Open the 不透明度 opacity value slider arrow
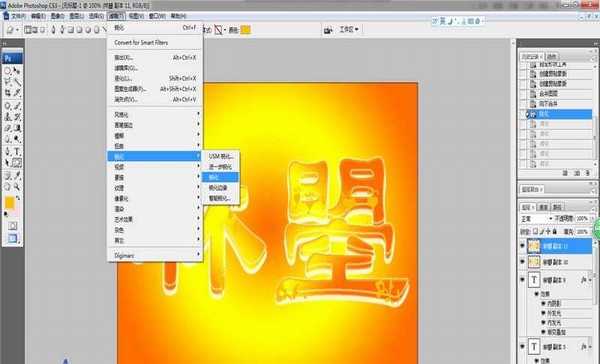The width and height of the screenshot is (600, 364). point(593,219)
